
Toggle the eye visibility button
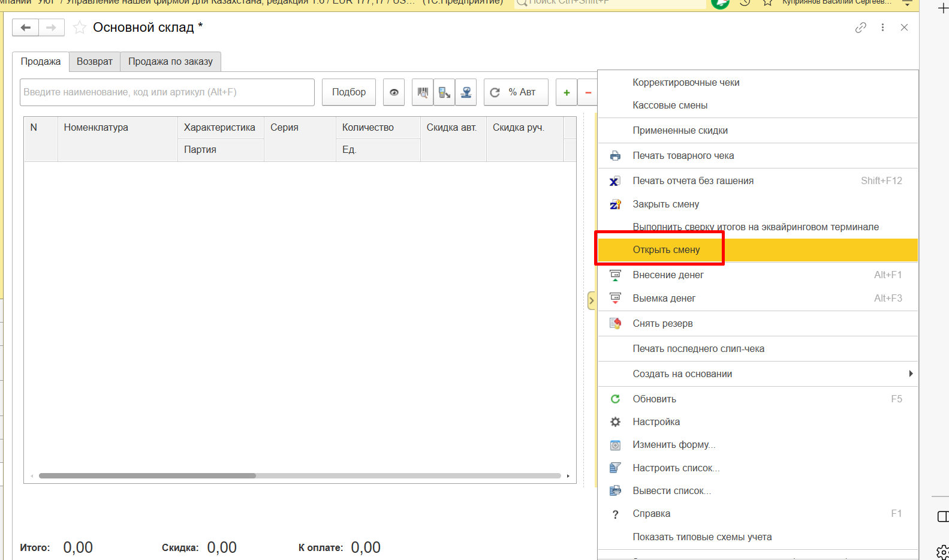394,92
